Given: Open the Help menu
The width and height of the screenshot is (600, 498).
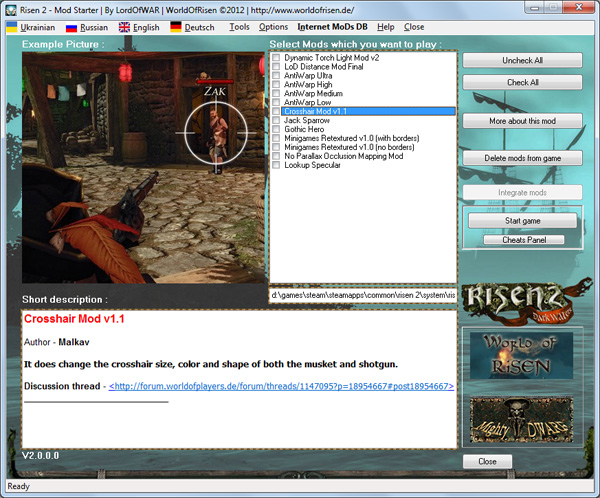Looking at the screenshot, I should [x=385, y=27].
